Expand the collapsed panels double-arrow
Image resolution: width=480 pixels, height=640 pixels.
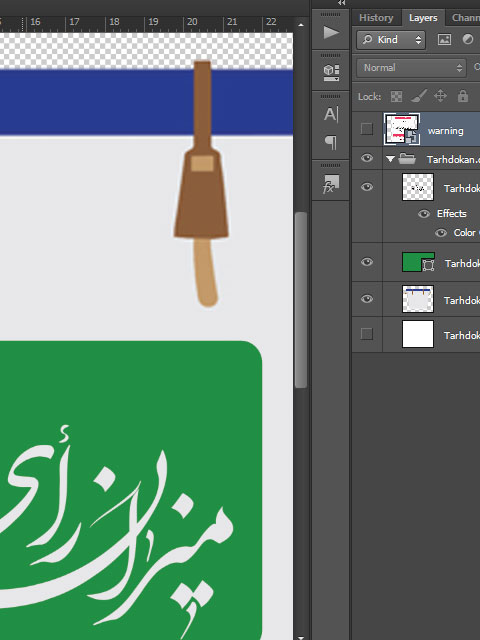[x=342, y=3]
